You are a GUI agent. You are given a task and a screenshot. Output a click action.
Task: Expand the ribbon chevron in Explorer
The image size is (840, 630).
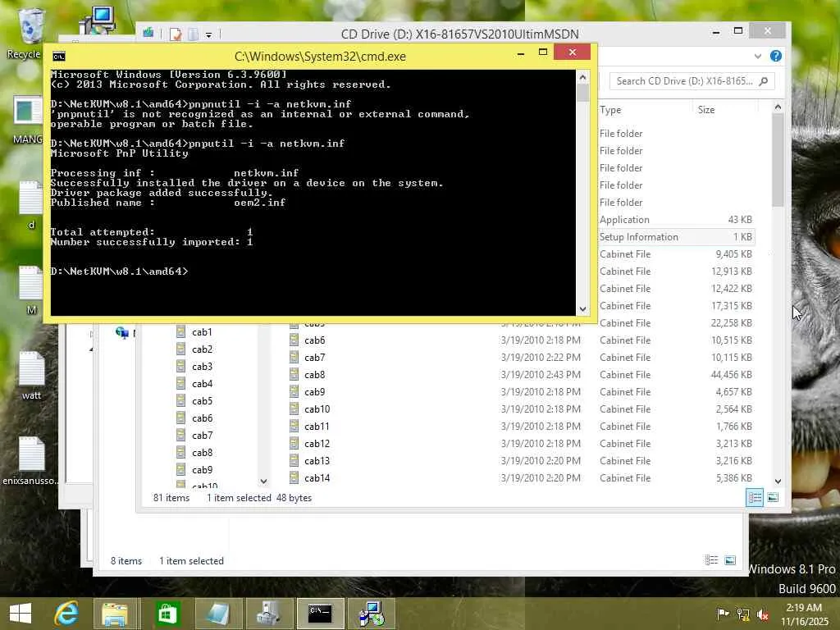coord(757,56)
